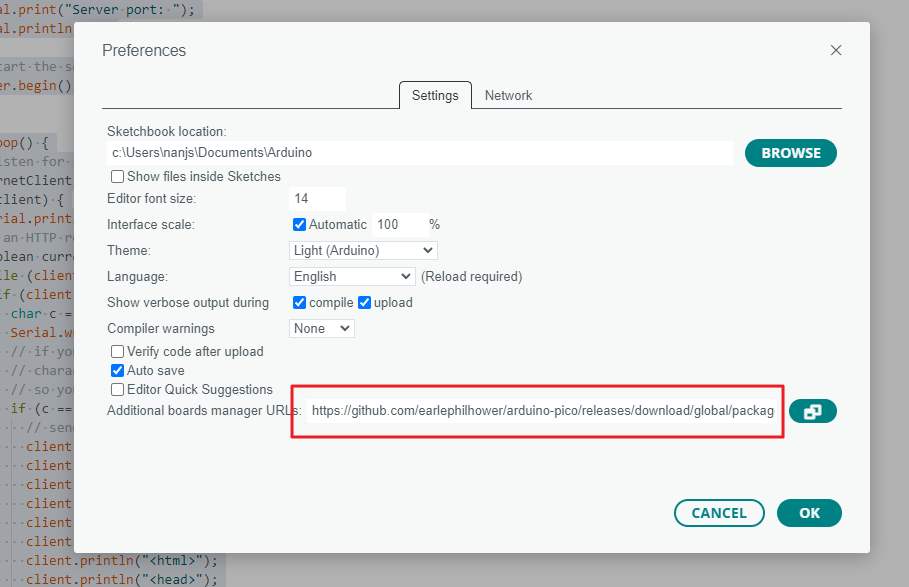
Task: Open the Language selection dropdown
Action: (x=352, y=276)
